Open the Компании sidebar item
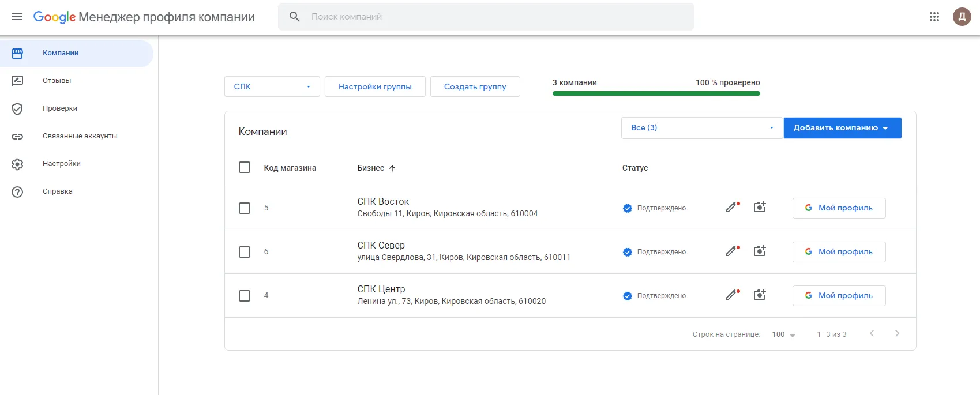This screenshot has width=980, height=395. (x=77, y=53)
